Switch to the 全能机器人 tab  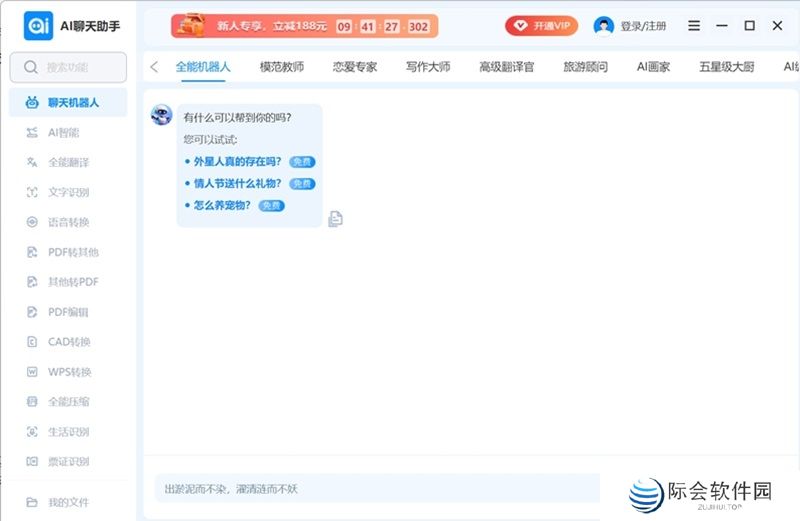203,67
